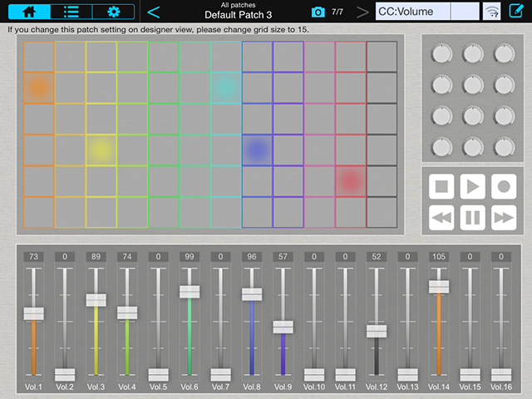This screenshot has width=532, height=399.
Task: Click the Vol.13 fader handle
Action: click(x=408, y=375)
